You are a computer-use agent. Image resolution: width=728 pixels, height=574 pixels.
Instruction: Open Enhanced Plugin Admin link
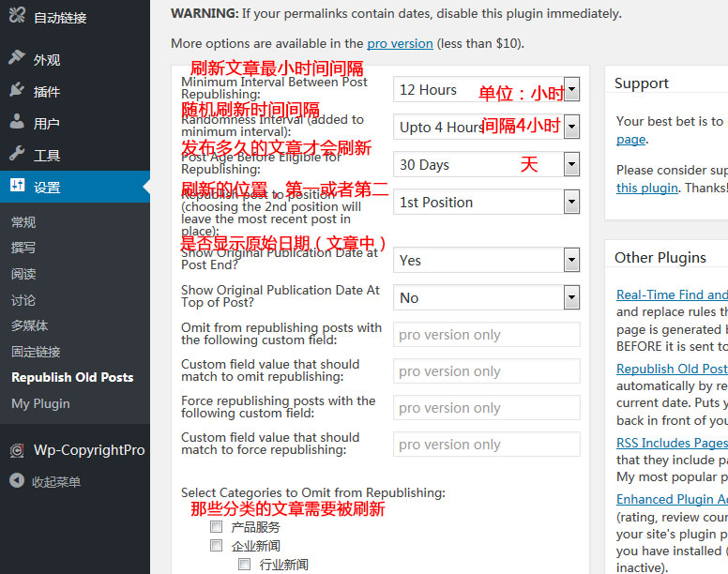(x=672, y=499)
